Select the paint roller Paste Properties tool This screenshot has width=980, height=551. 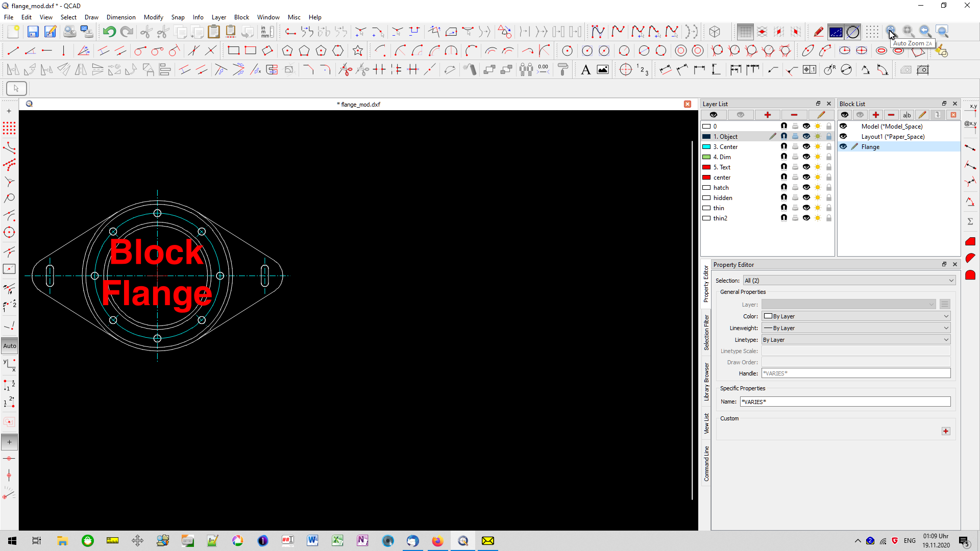[x=563, y=70]
